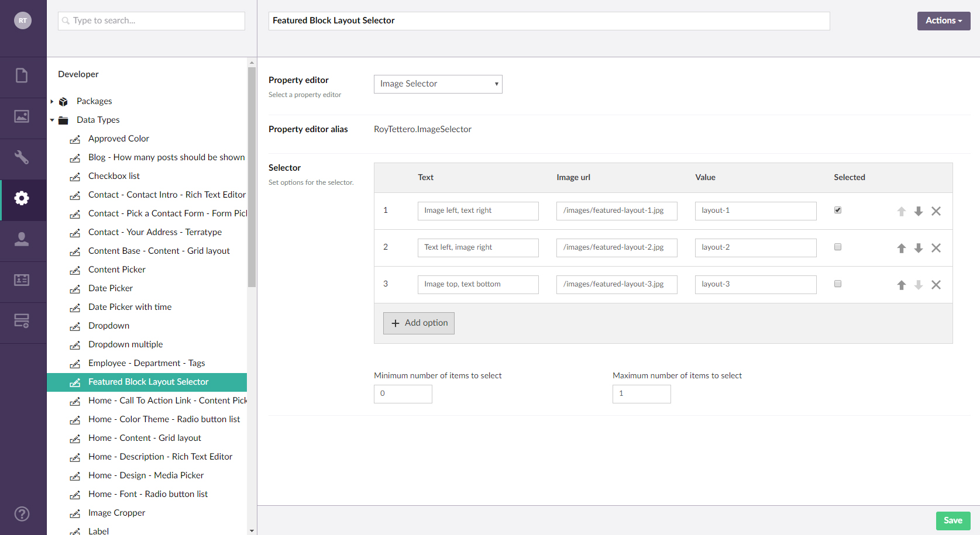Click the Add option button
The width and height of the screenshot is (980, 535).
click(x=419, y=323)
